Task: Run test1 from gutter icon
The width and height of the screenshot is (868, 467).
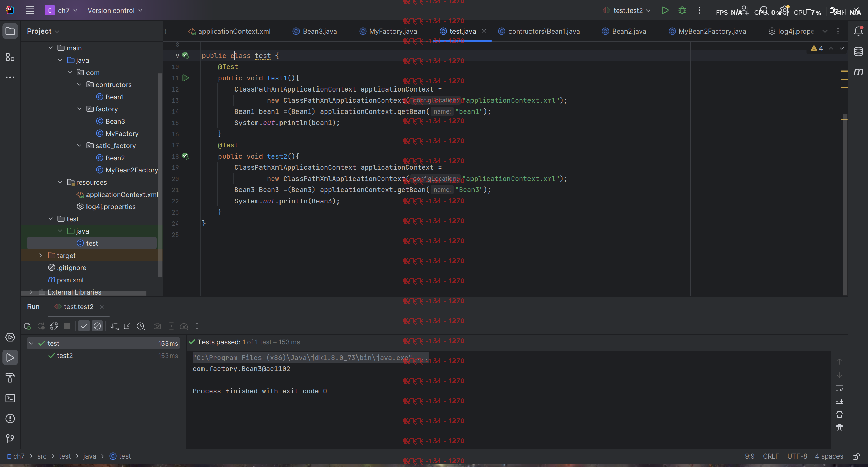Action: coord(186,78)
